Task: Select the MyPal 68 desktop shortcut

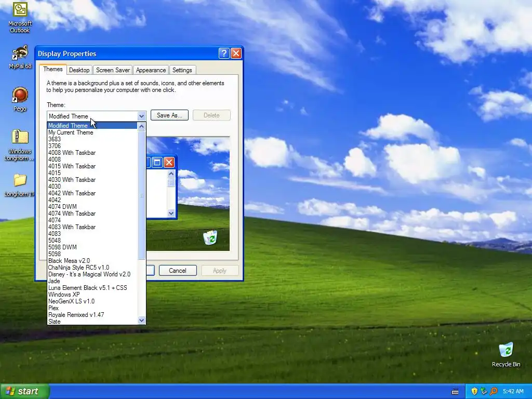Action: click(20, 57)
